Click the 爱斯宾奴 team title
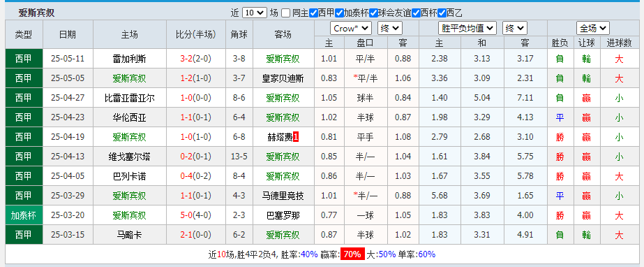644x267 pixels. tap(36, 13)
